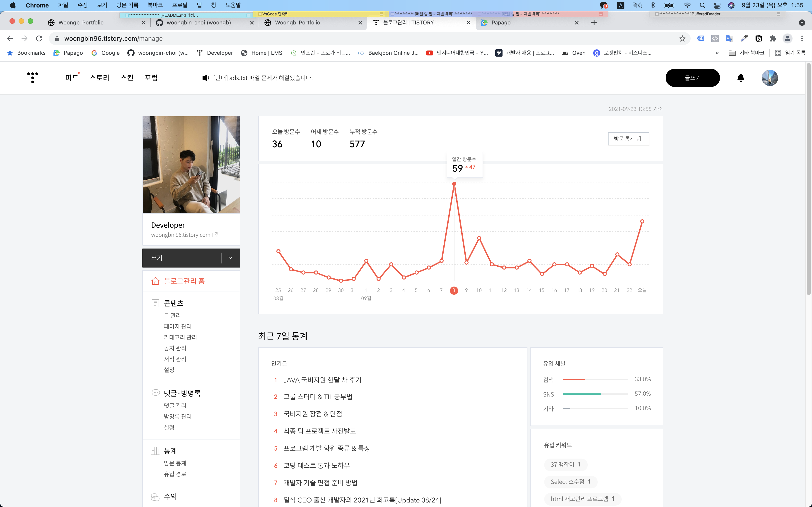Image resolution: width=812 pixels, height=507 pixels.
Task: Select the 블로그관리 홈 home icon
Action: coord(155,281)
